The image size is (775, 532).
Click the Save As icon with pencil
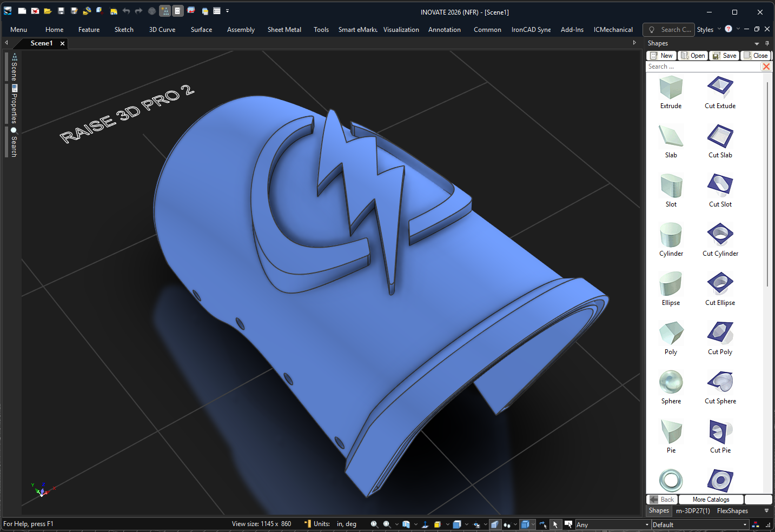tap(74, 11)
